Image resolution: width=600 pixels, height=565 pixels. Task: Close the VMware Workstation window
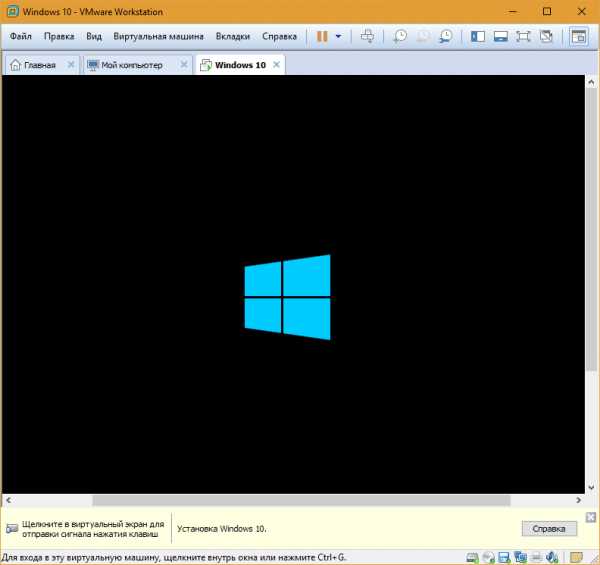582,11
